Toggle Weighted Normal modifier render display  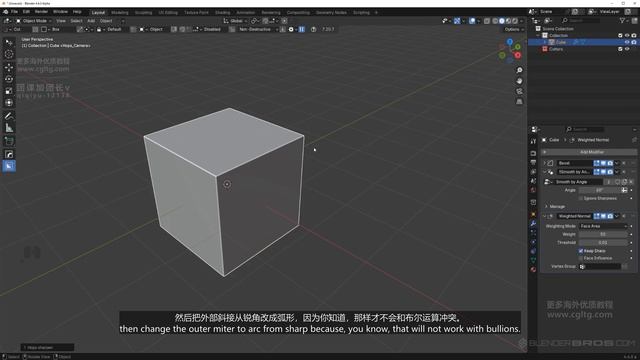pos(610,216)
